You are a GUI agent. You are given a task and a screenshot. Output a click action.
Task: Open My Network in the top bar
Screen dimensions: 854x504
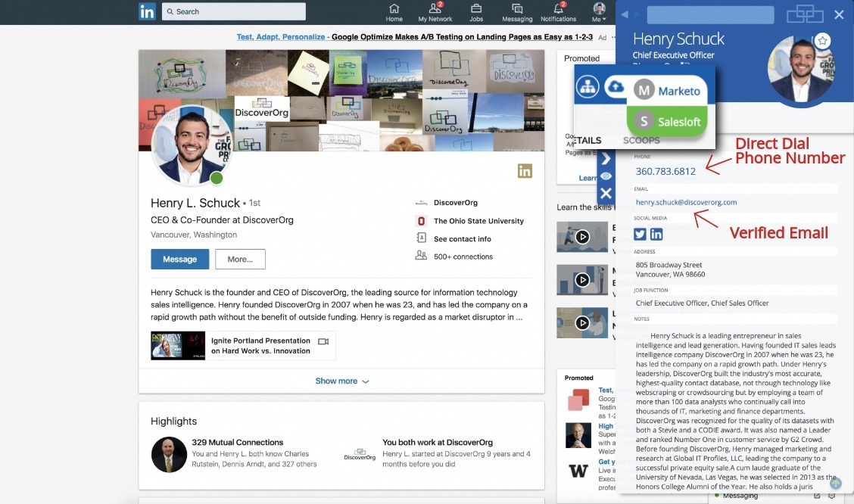pos(435,12)
